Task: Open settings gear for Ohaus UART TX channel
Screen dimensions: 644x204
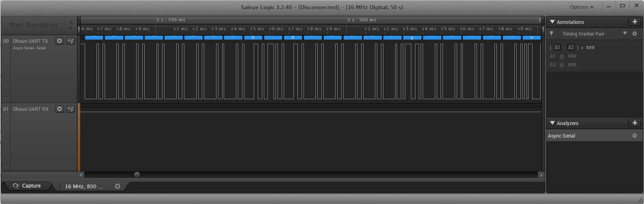Action: tap(60, 41)
